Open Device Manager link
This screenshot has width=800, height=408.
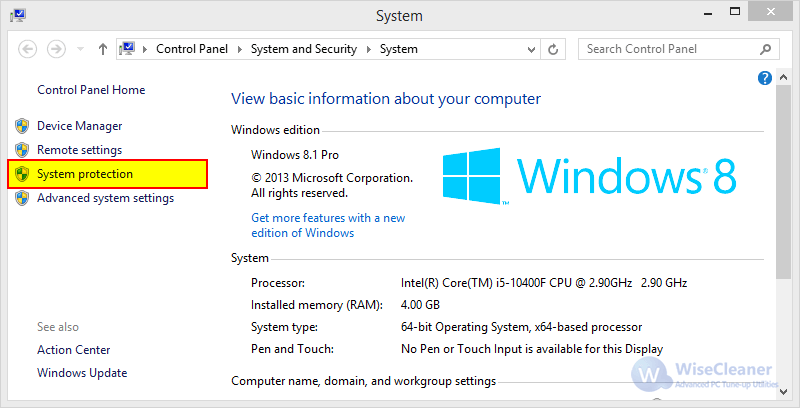pyautogui.click(x=80, y=126)
